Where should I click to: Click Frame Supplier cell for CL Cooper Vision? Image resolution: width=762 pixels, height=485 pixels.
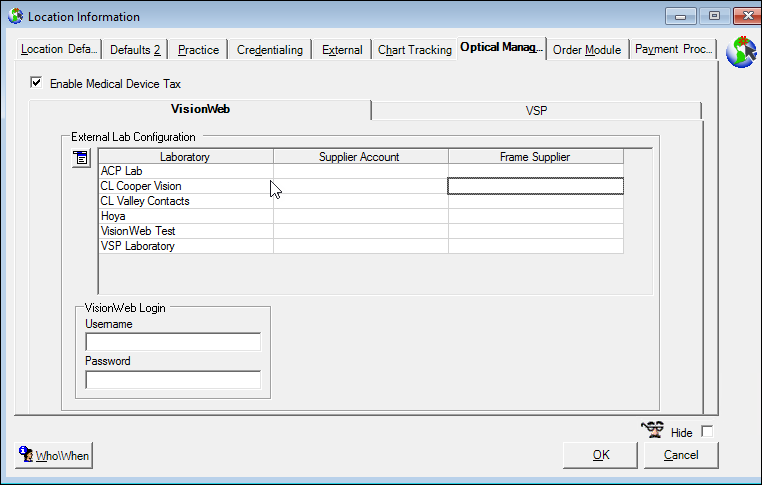tap(536, 186)
